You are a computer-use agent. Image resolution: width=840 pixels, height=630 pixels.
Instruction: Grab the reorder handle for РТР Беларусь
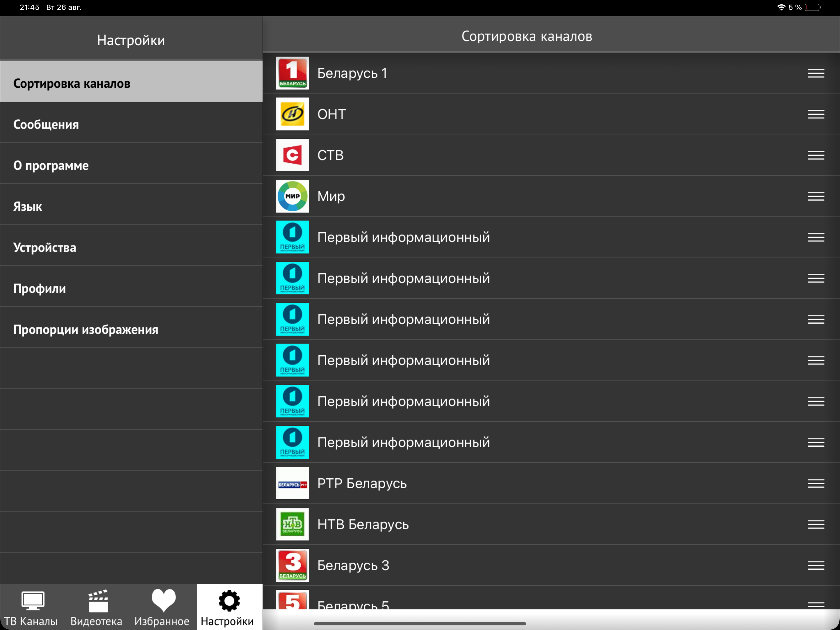[816, 483]
